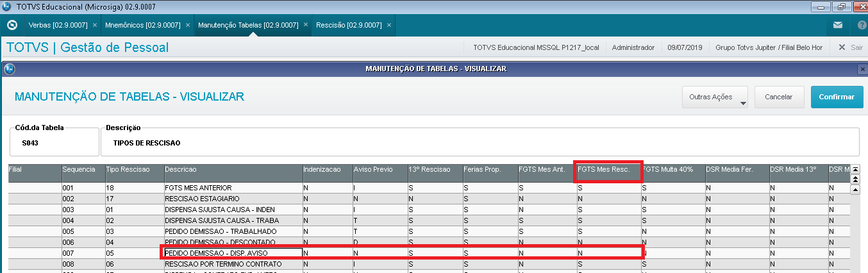Select row RESCISAO POR TERMINO CONTRATO

pos(429,263)
